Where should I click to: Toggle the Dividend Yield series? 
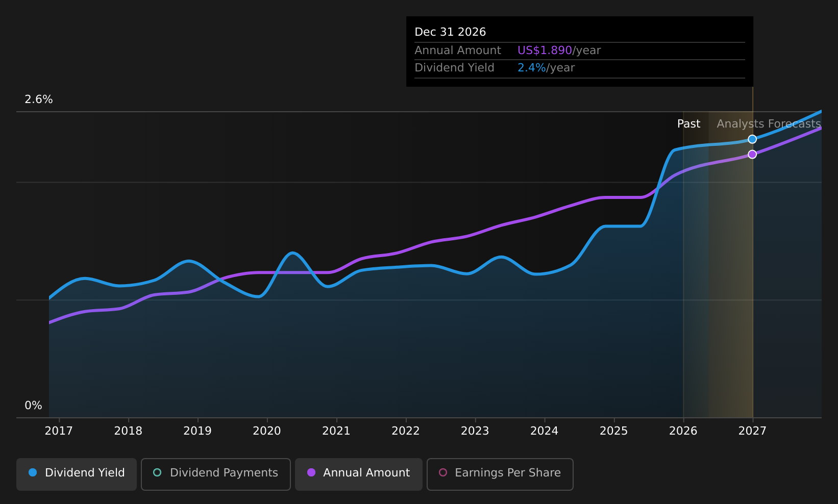[x=77, y=474]
